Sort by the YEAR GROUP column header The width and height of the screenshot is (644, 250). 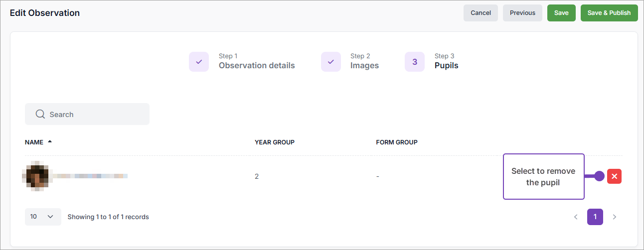click(x=275, y=142)
